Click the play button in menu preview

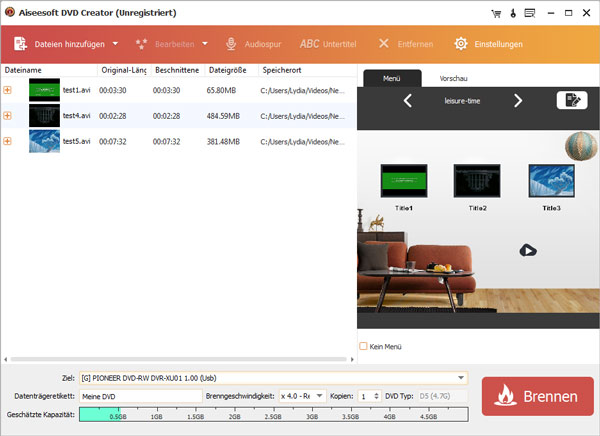pyautogui.click(x=528, y=250)
